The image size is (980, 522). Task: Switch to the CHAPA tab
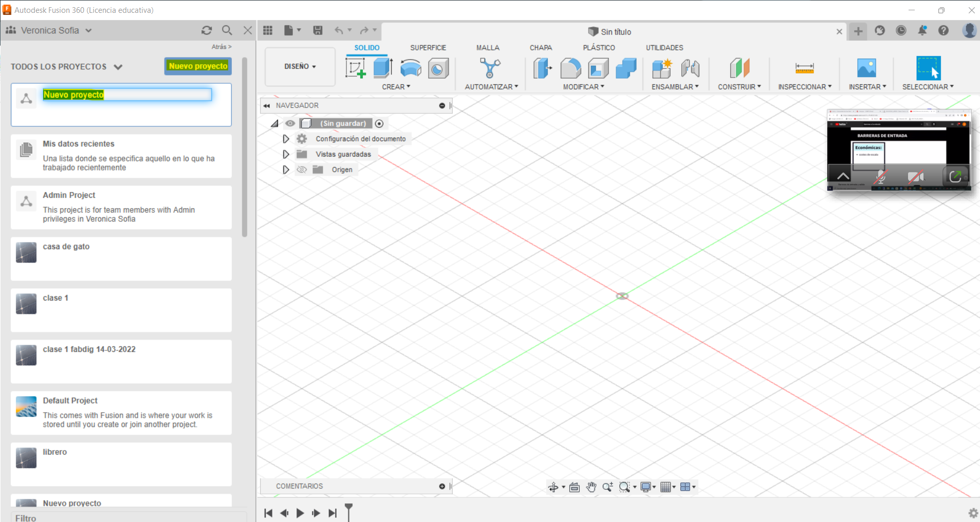click(541, 48)
